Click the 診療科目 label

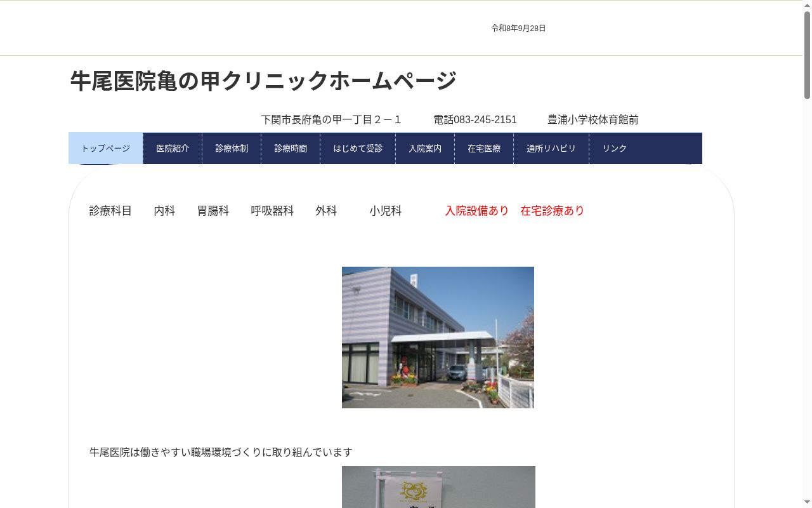click(110, 211)
